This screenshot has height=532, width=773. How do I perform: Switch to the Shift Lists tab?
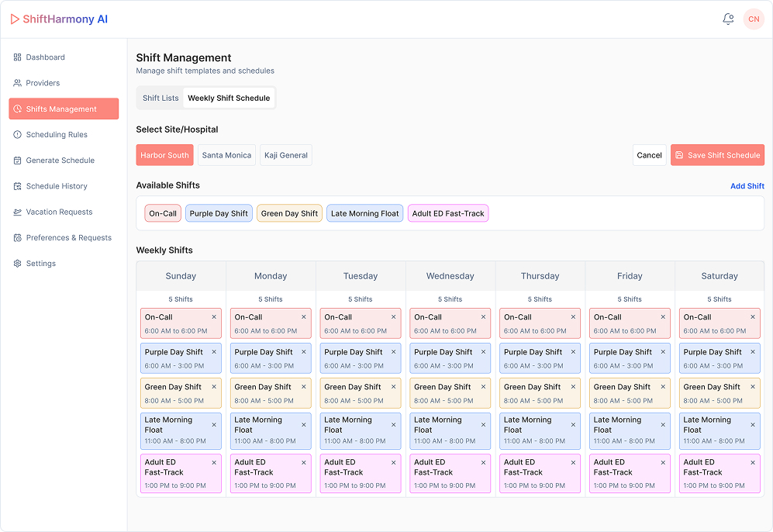coord(160,98)
